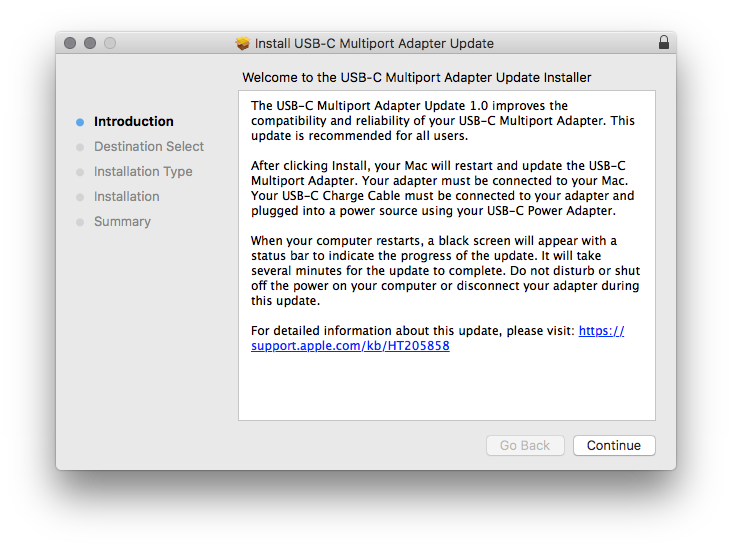The image size is (732, 550).
Task: Select the Introduction step in sidebar
Action: coord(134,121)
